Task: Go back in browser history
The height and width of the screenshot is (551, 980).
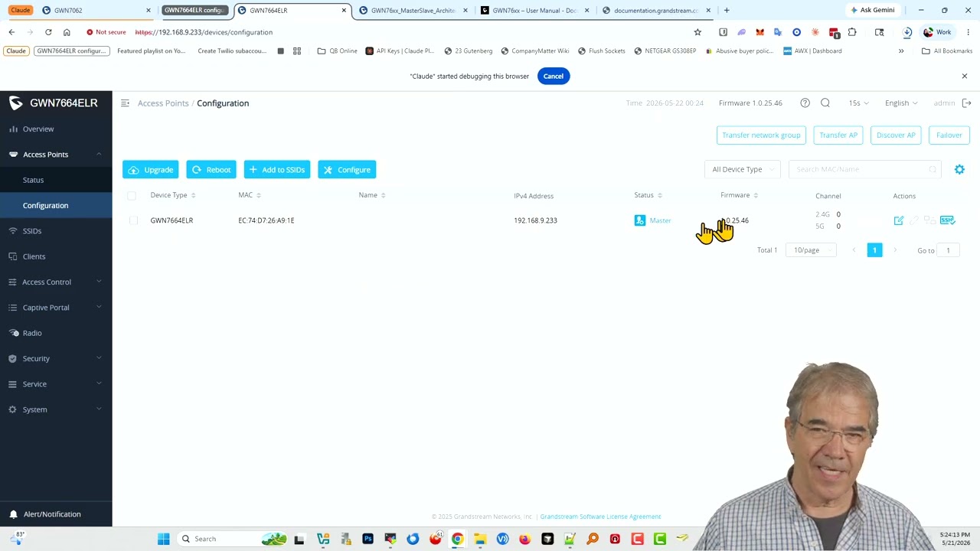Action: point(11,32)
